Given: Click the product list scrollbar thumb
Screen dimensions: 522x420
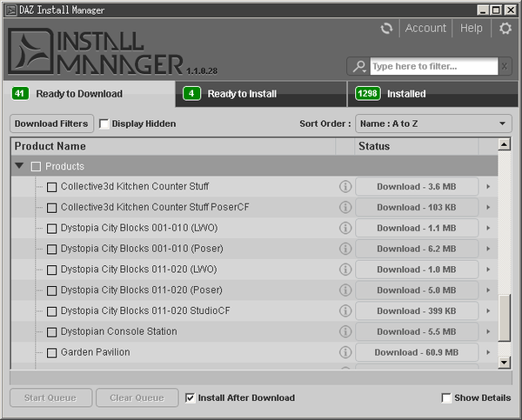Looking at the screenshot, I should 505,318.
